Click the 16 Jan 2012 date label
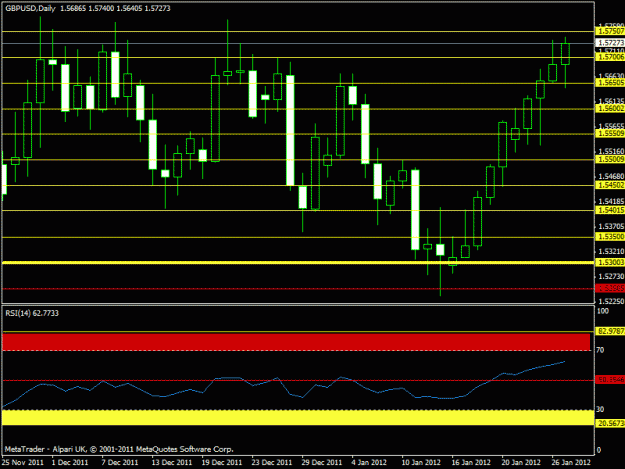The image size is (625, 469). 472,463
